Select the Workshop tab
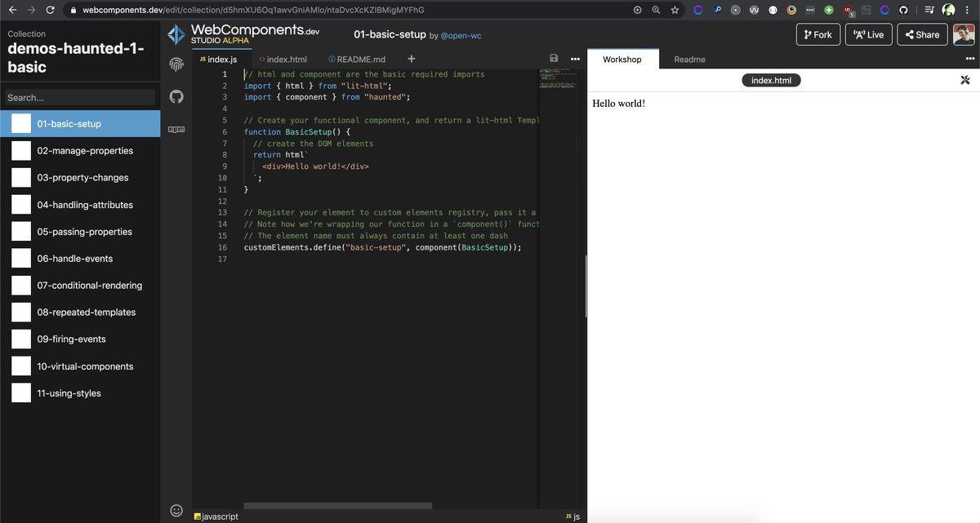Viewport: 980px width, 523px height. coord(622,59)
